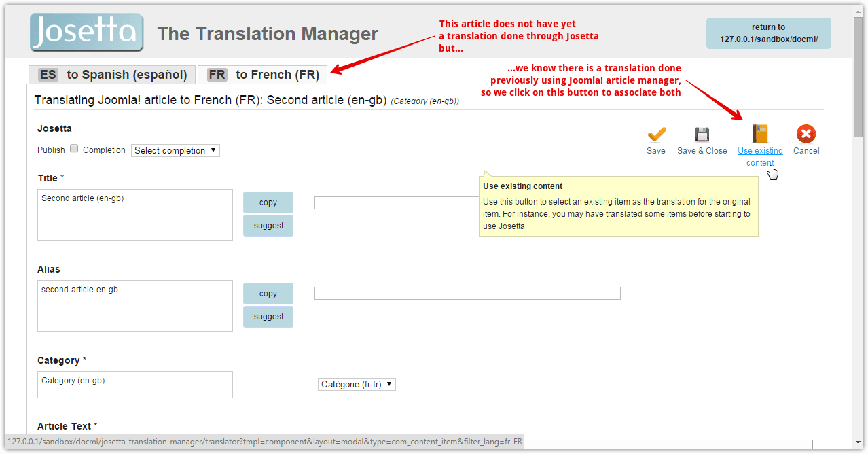
Task: Click suggest button for Title
Action: tap(268, 226)
